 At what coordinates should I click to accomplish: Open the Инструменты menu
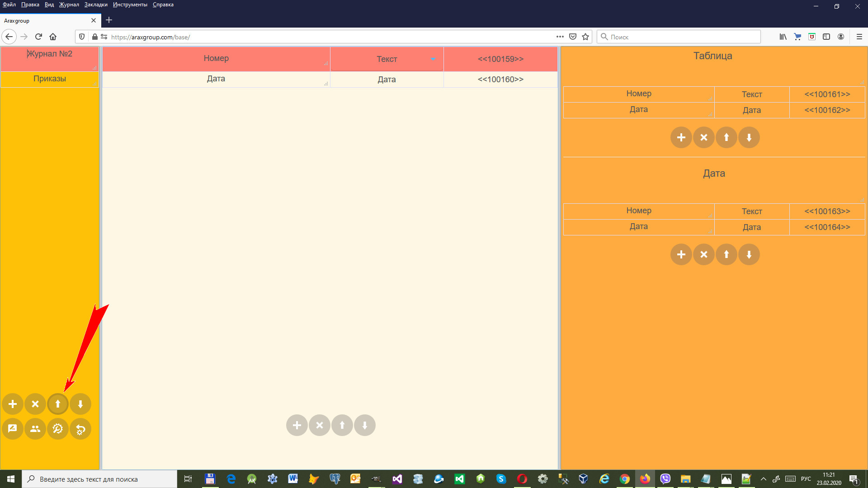coord(130,5)
